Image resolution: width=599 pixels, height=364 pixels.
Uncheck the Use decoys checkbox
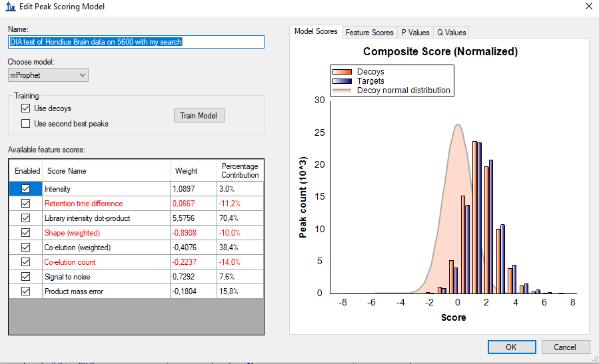click(26, 108)
